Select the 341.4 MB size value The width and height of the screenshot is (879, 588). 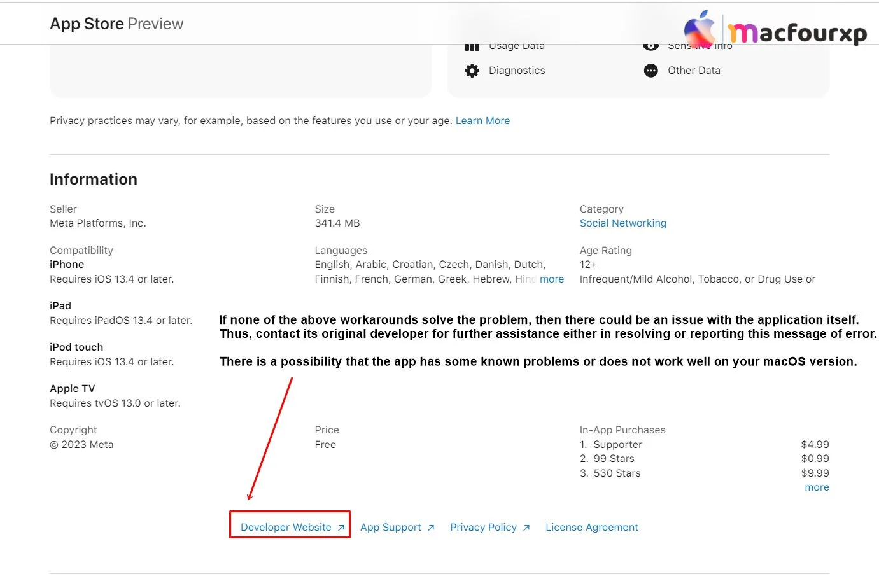pos(337,223)
